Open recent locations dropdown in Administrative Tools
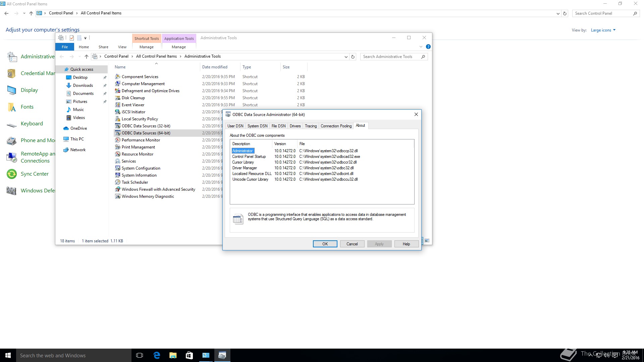644x362 pixels. [x=79, y=57]
